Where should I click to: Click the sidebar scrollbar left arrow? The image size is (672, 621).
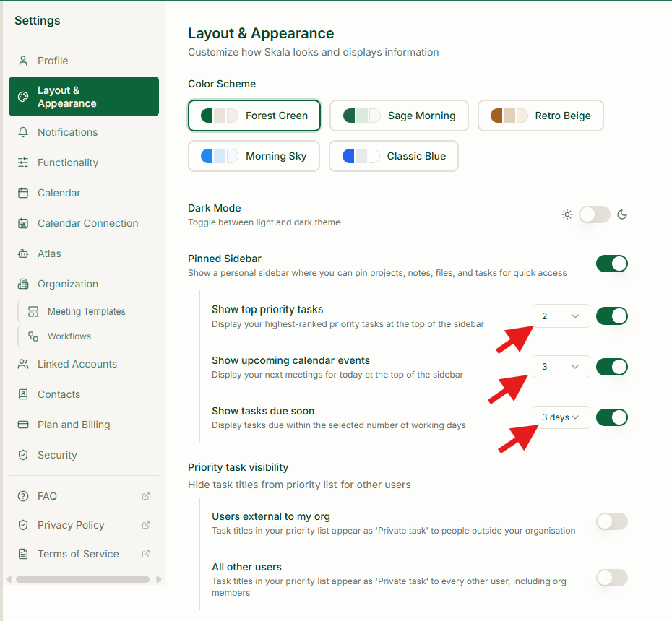click(x=9, y=579)
